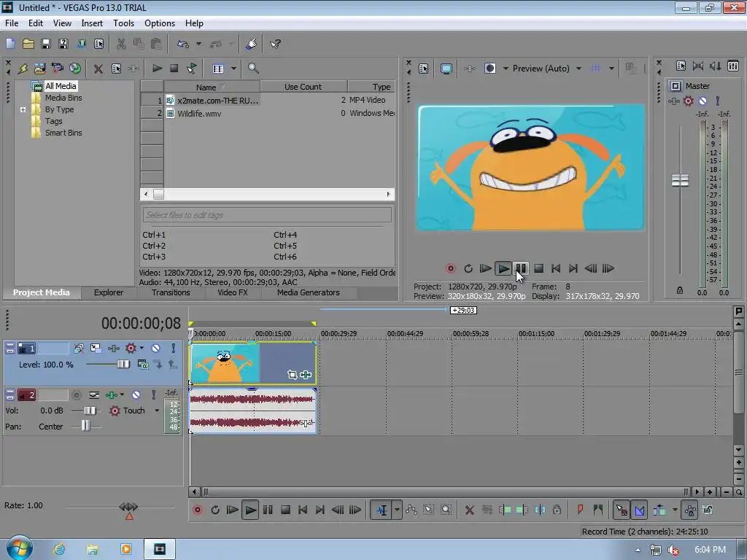The image size is (747, 560).
Task: Open Master bus FX gear icon
Action: [688, 101]
